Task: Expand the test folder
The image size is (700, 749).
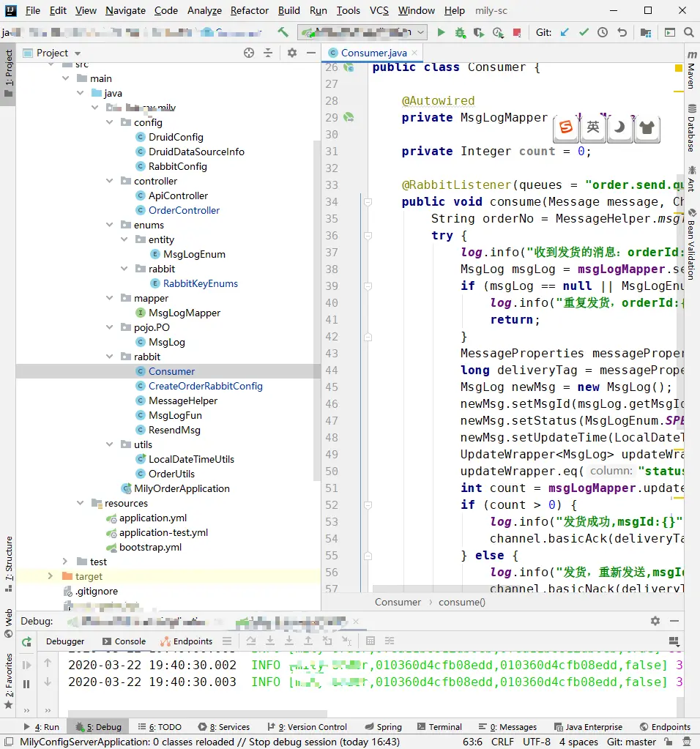Action: (x=65, y=562)
